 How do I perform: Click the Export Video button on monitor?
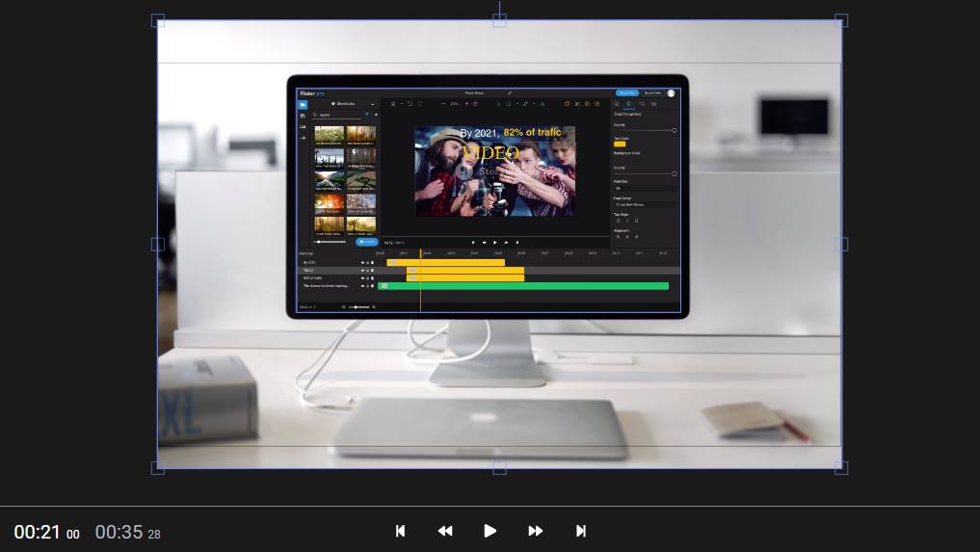(x=651, y=92)
